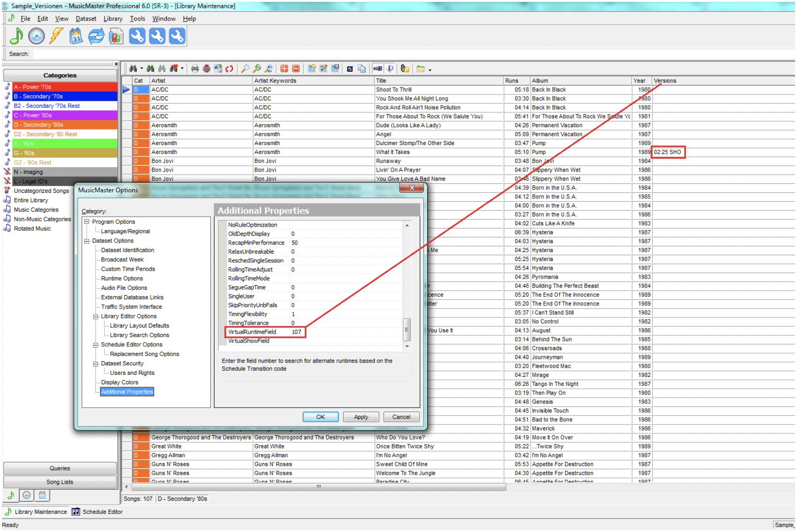Image resolution: width=796 pixels, height=532 pixels.
Task: Click the third blue wrench icon
Action: 177,36
